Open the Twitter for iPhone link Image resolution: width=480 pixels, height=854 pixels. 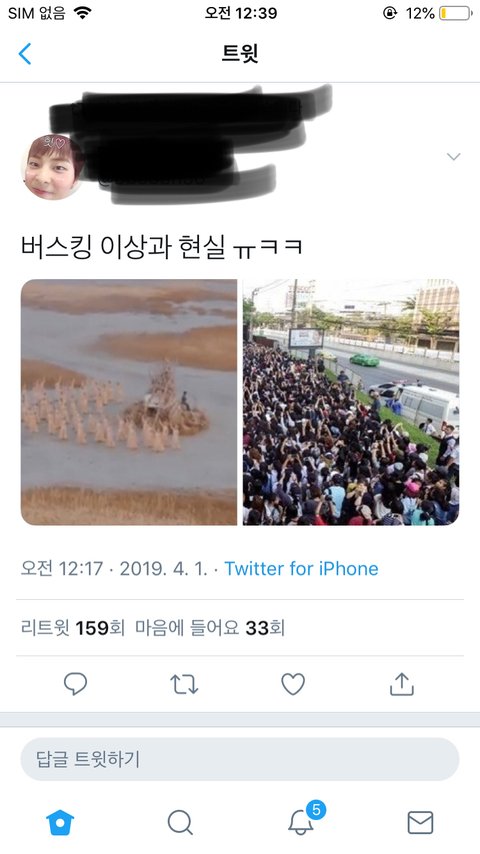[301, 569]
